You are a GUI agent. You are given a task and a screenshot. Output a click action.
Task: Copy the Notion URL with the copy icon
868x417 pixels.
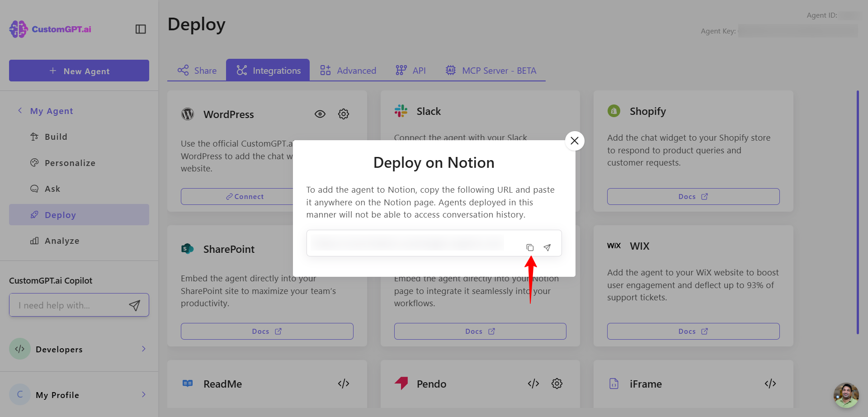tap(530, 247)
